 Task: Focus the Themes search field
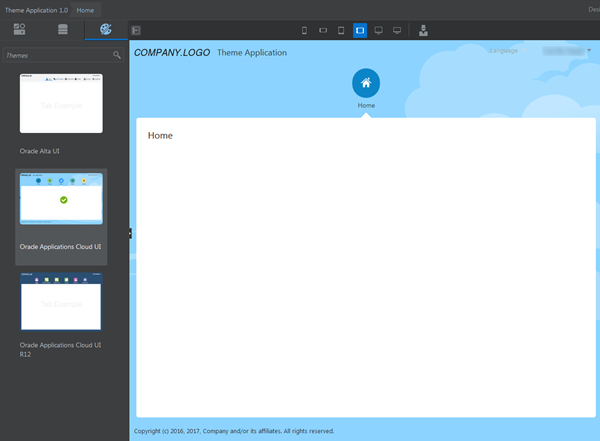(x=63, y=55)
